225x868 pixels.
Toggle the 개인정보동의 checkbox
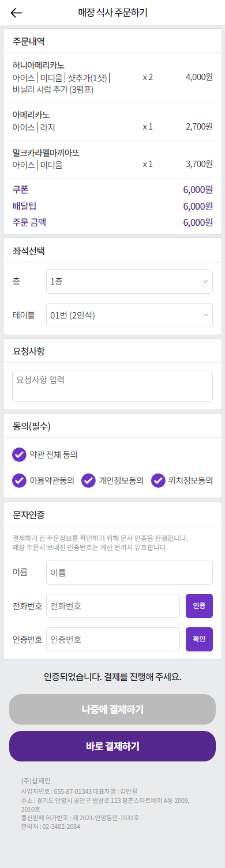pos(89,480)
